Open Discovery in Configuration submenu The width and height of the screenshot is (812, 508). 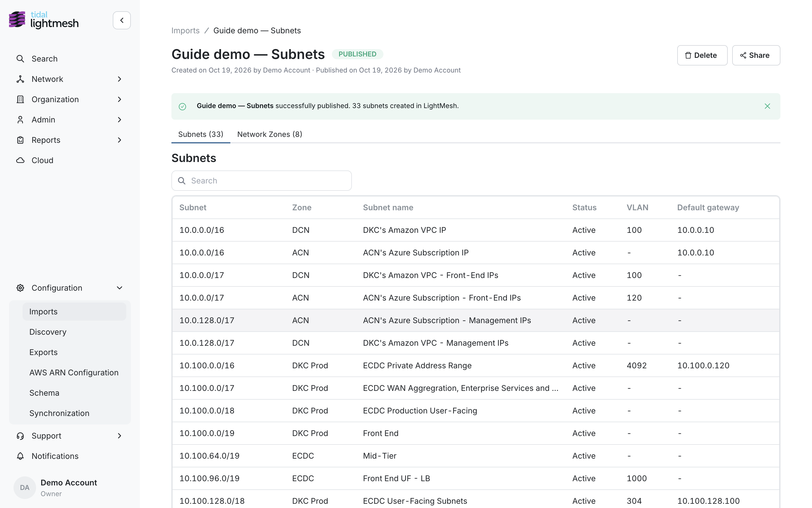74,332
